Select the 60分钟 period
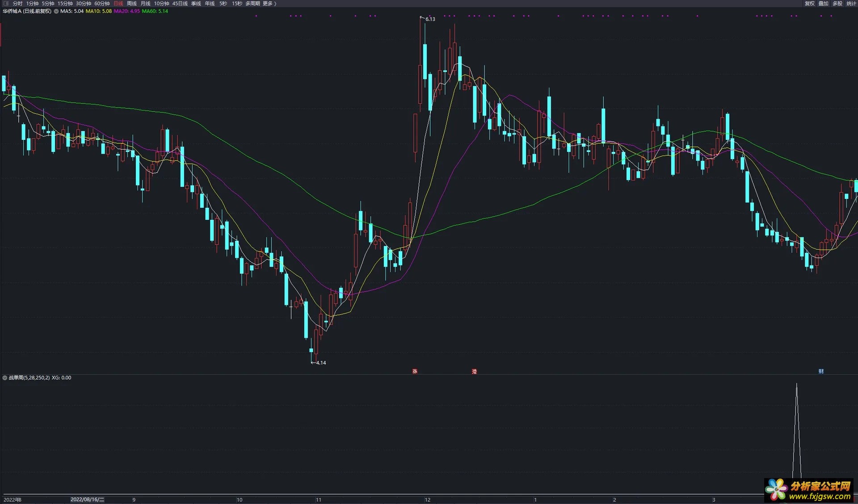 [x=102, y=4]
